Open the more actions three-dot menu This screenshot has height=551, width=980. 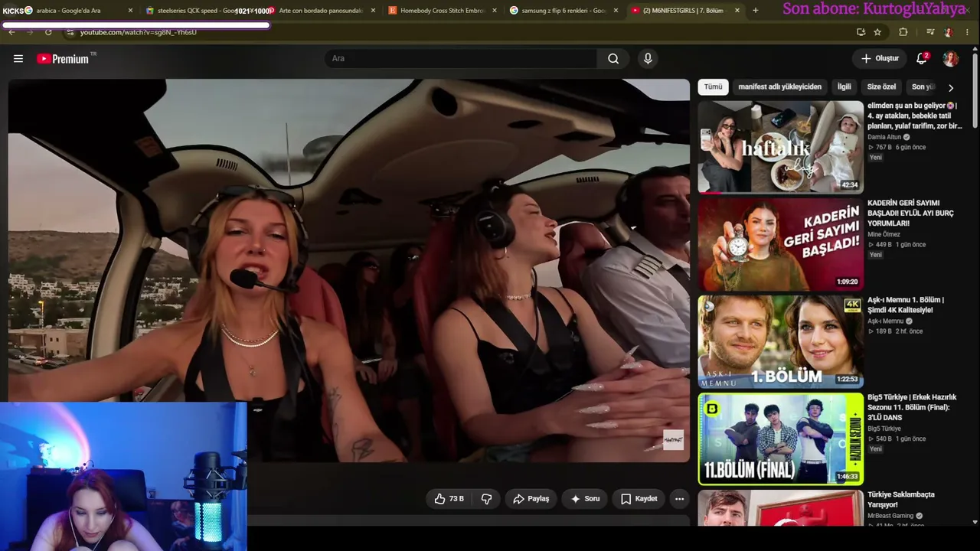coord(679,499)
